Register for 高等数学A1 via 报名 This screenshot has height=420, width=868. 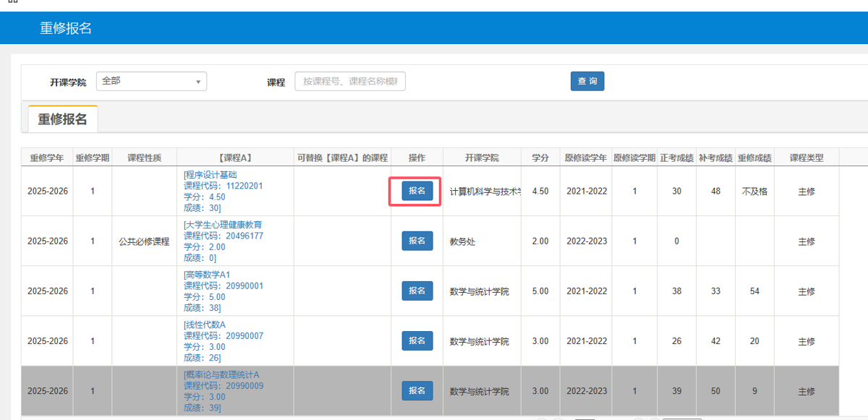(417, 291)
